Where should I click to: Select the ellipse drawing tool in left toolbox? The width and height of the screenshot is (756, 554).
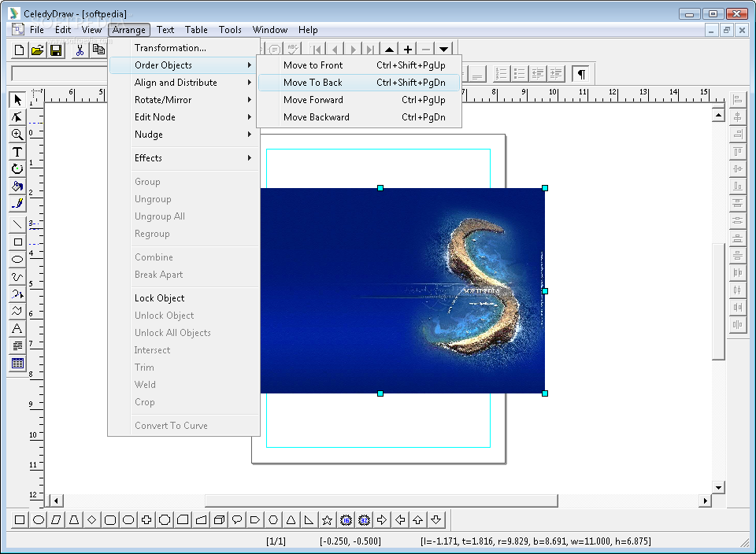(x=17, y=259)
